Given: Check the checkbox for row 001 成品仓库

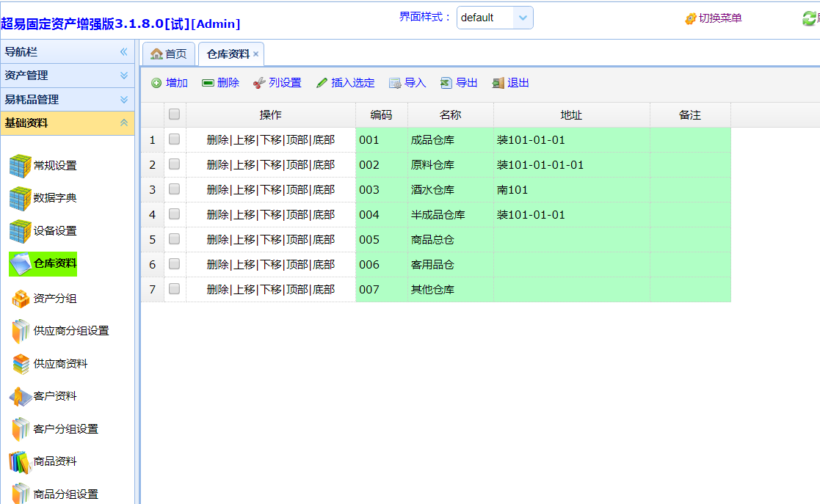Looking at the screenshot, I should point(174,139).
